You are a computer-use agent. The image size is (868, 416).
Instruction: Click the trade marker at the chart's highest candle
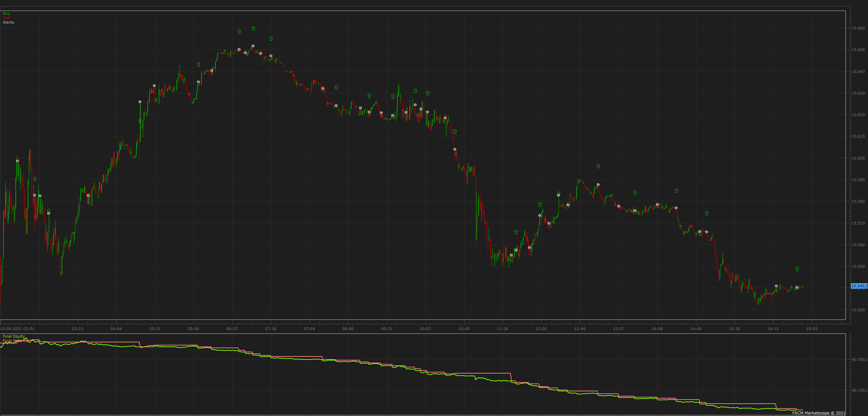click(x=253, y=46)
